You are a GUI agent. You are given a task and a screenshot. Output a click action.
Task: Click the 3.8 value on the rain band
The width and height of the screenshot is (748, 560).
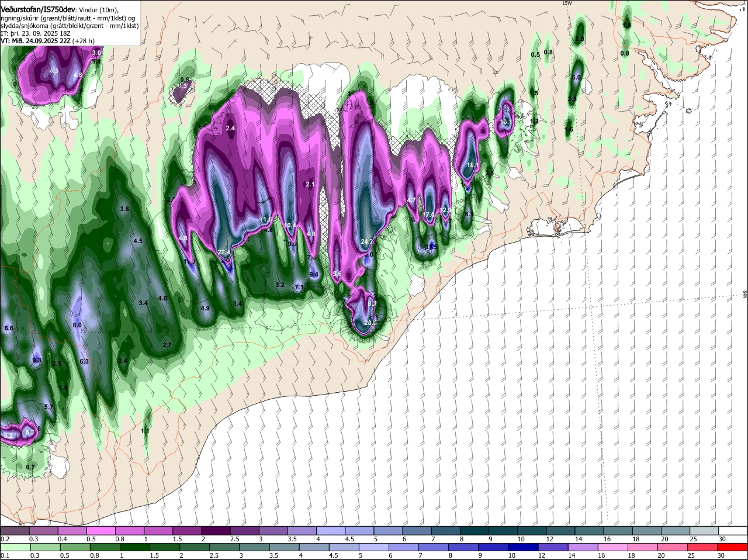(124, 209)
